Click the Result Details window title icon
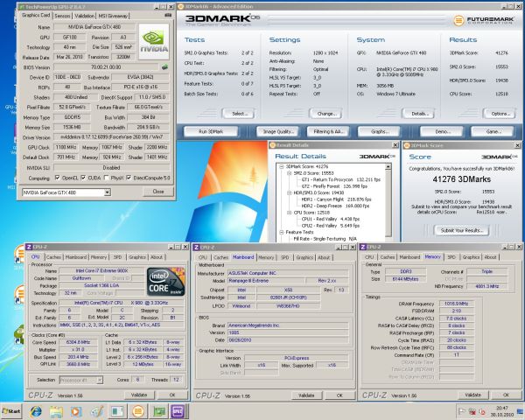This screenshot has width=525, height=420. (272, 145)
